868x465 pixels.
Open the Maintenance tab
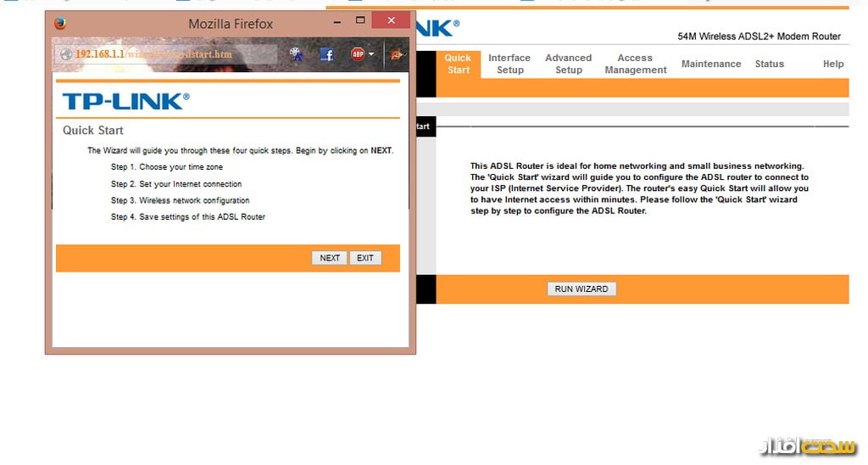pyautogui.click(x=710, y=64)
